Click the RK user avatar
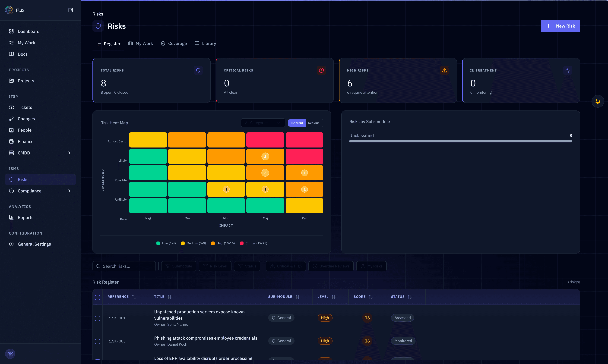Image resolution: width=608 pixels, height=364 pixels. (x=10, y=354)
